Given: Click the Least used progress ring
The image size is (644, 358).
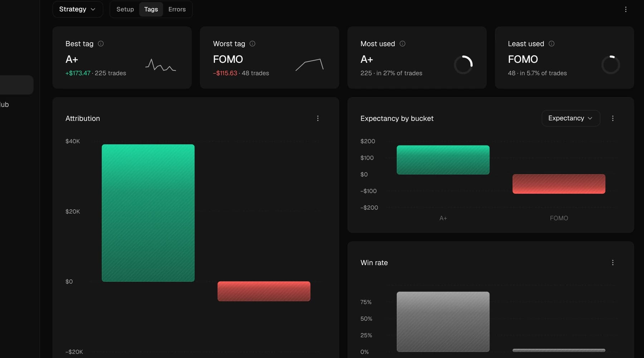Looking at the screenshot, I should coord(611,65).
